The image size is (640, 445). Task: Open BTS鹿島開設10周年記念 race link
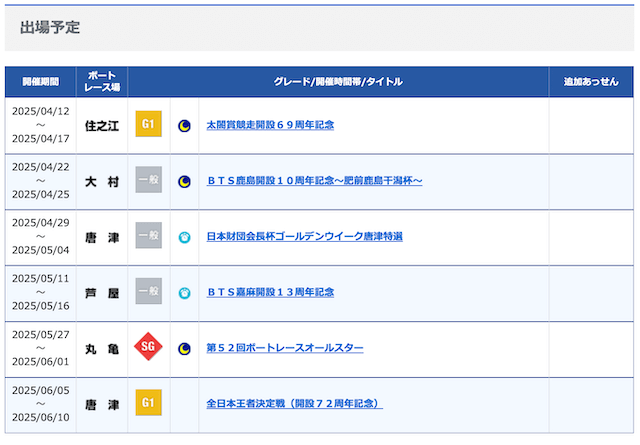(x=314, y=180)
